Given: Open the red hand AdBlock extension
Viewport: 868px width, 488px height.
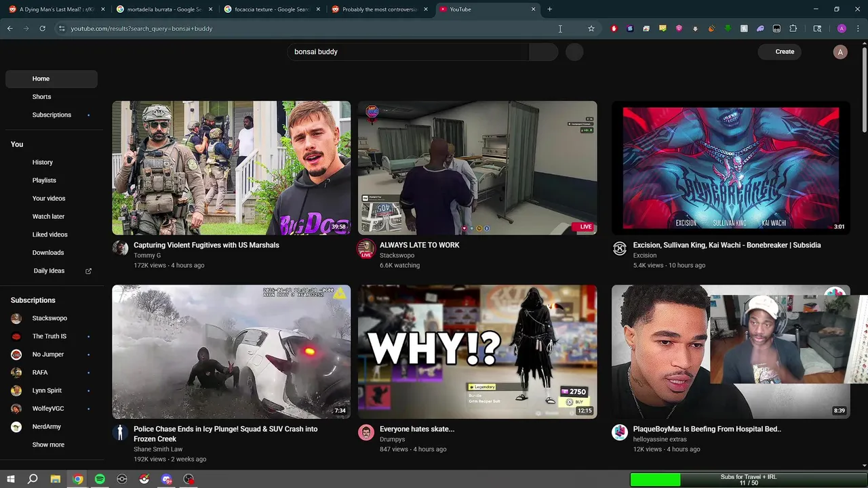Looking at the screenshot, I should (x=614, y=28).
